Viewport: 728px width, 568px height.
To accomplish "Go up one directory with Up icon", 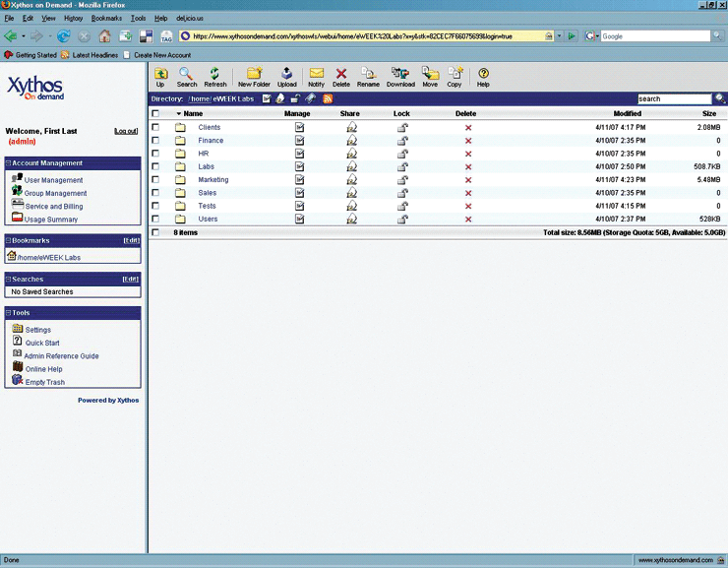I will click(160, 77).
